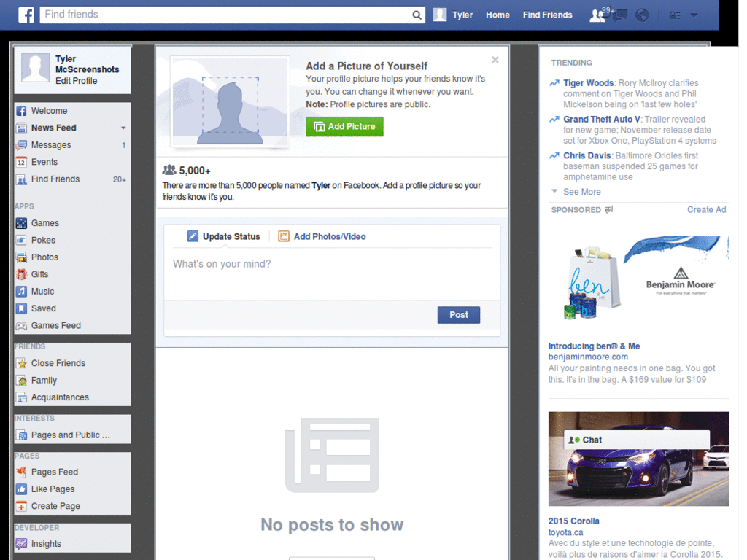The width and height of the screenshot is (747, 560).
Task: Open Grand Theft Auto V trending topic
Action: coord(602,119)
